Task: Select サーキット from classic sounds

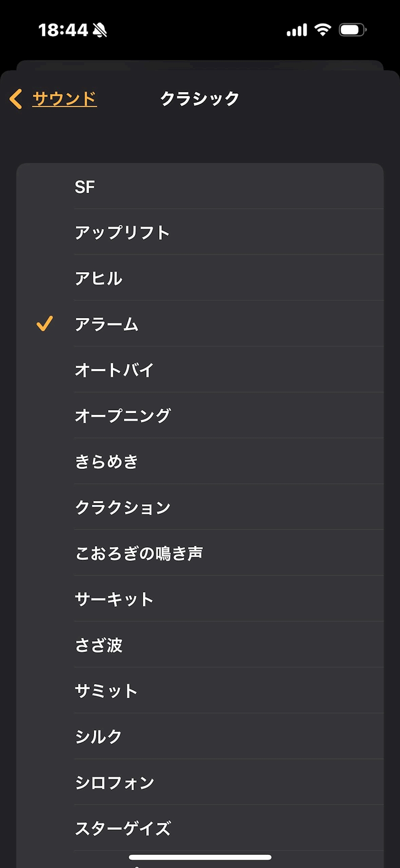Action: coord(200,598)
